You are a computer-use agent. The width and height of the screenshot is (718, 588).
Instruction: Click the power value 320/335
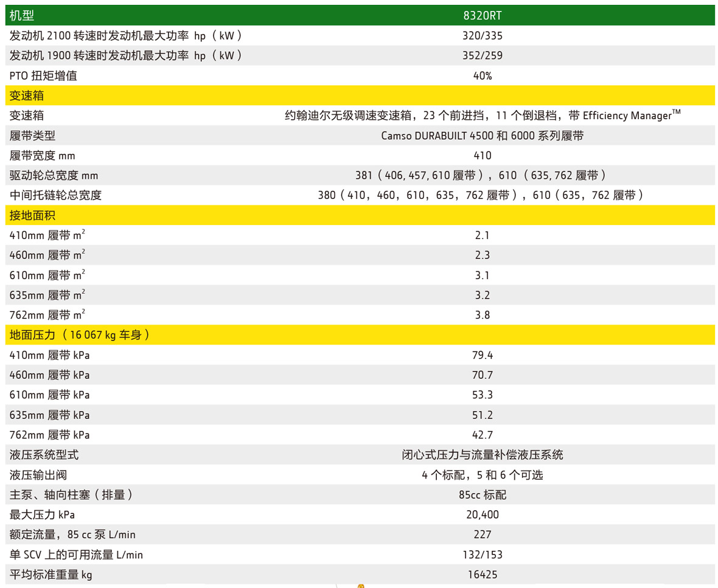tap(482, 36)
